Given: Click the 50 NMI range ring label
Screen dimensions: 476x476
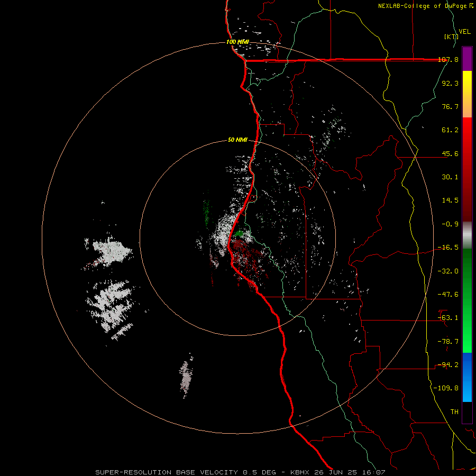Looking at the screenshot, I should pos(237,140).
